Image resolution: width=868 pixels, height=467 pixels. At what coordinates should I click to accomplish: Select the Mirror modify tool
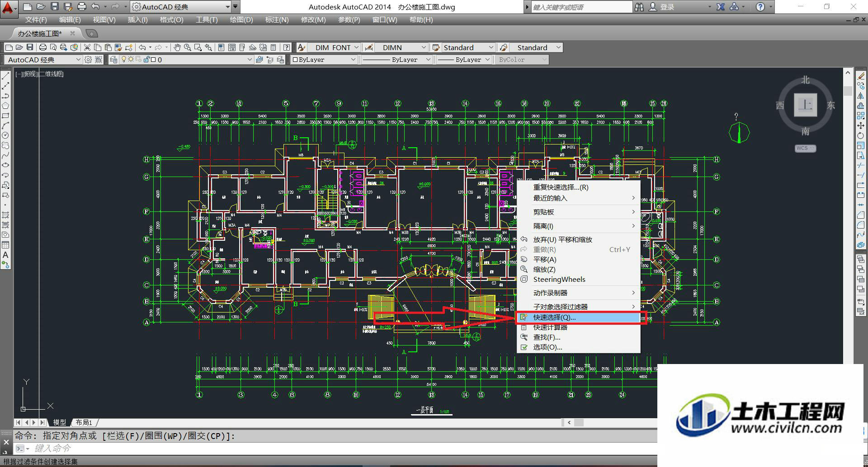coord(860,96)
